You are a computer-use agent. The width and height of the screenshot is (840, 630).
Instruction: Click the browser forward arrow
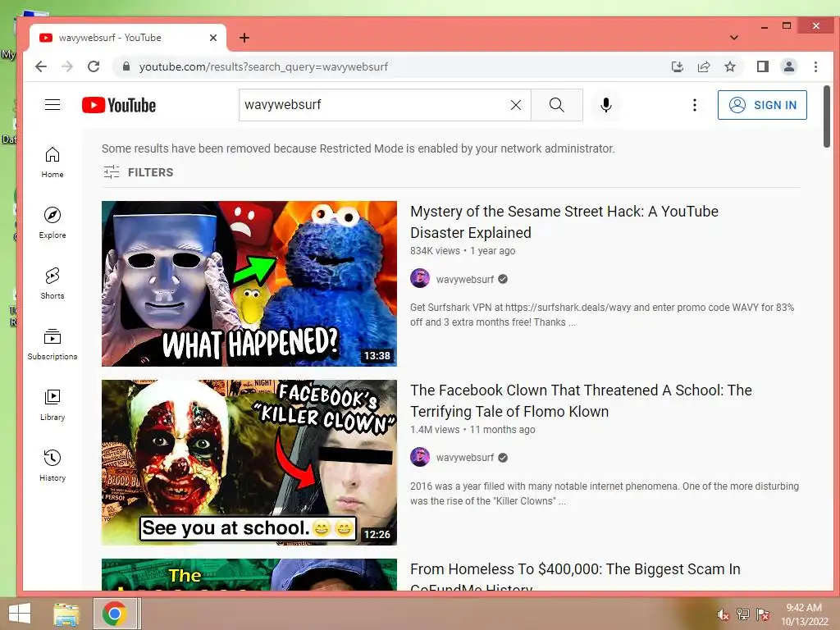(67, 66)
